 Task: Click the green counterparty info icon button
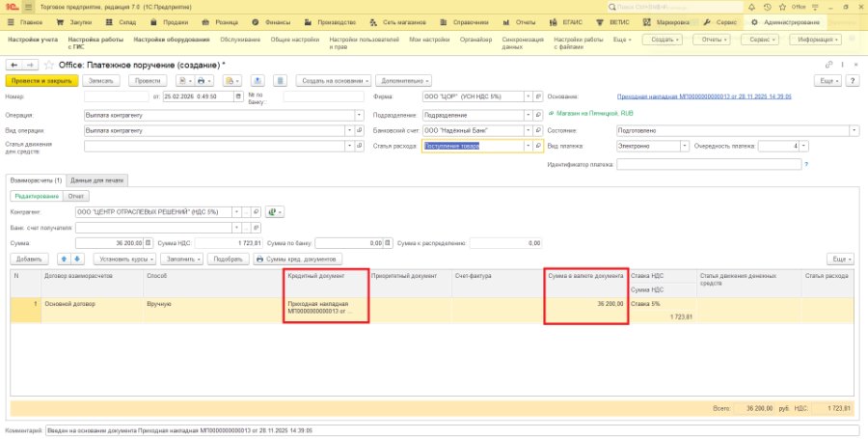tap(274, 212)
